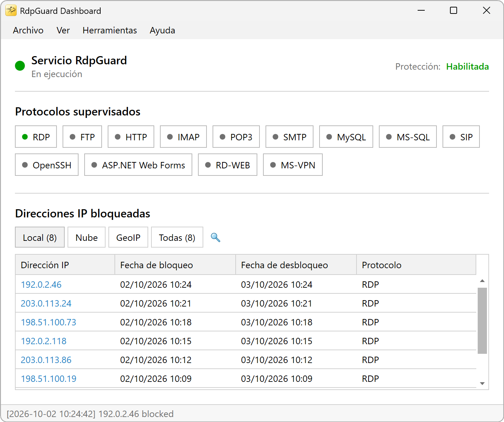This screenshot has width=504, height=422.
Task: Click the magnifier search icon
Action: 215,237
